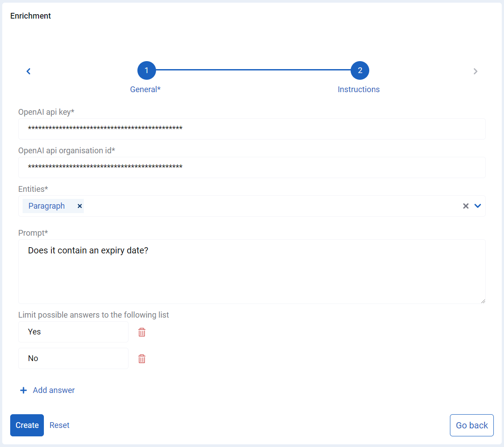Select the Paragraph entity chip
Screen dimensions: 504x447
tap(53, 206)
